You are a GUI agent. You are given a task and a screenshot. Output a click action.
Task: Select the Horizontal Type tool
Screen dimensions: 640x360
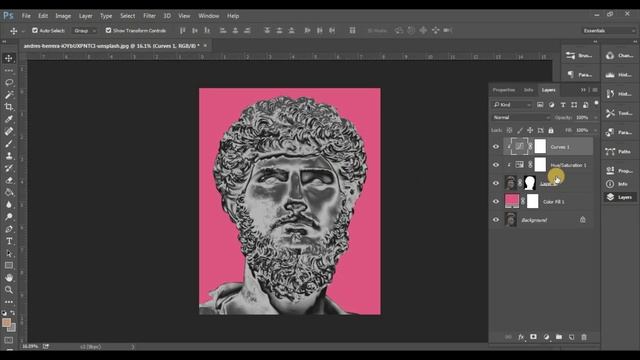click(x=9, y=241)
